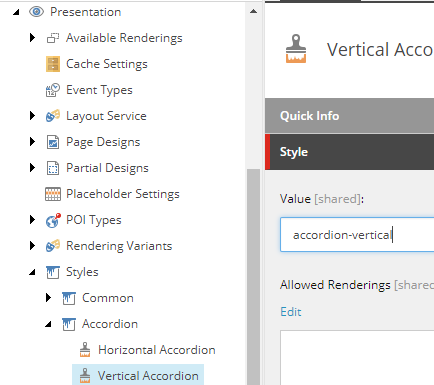Click the large brush icon in item header
This screenshot has height=385, width=434.
coord(296,49)
